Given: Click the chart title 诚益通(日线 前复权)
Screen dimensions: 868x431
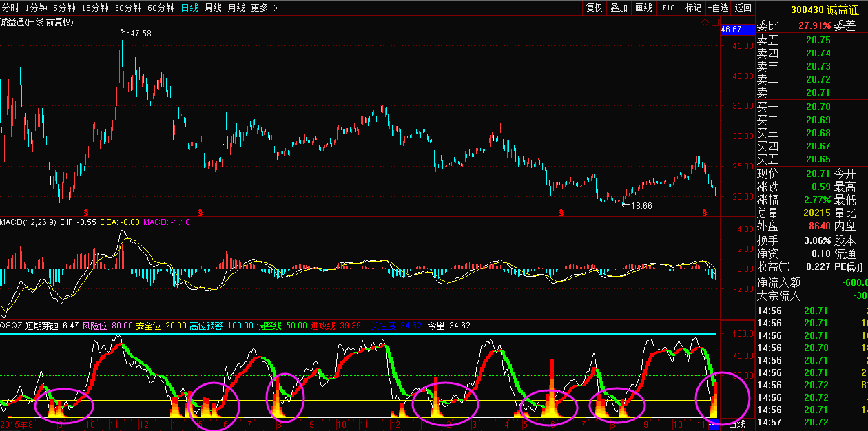Looking at the screenshot, I should pos(37,22).
